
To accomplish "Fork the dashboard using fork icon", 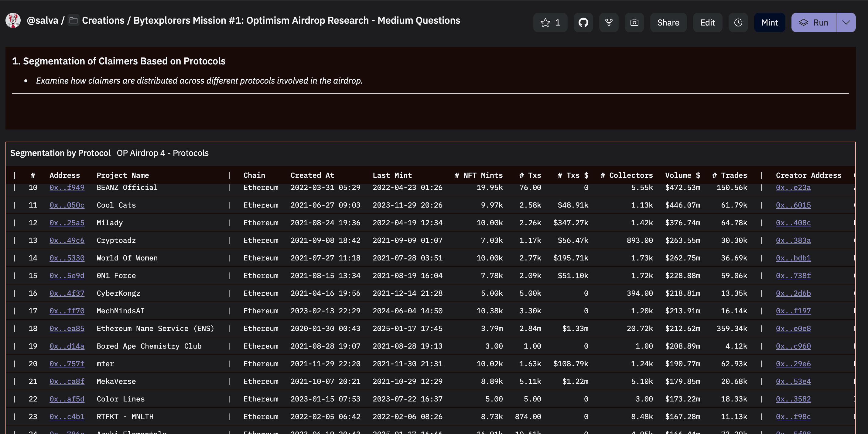I will click(609, 22).
